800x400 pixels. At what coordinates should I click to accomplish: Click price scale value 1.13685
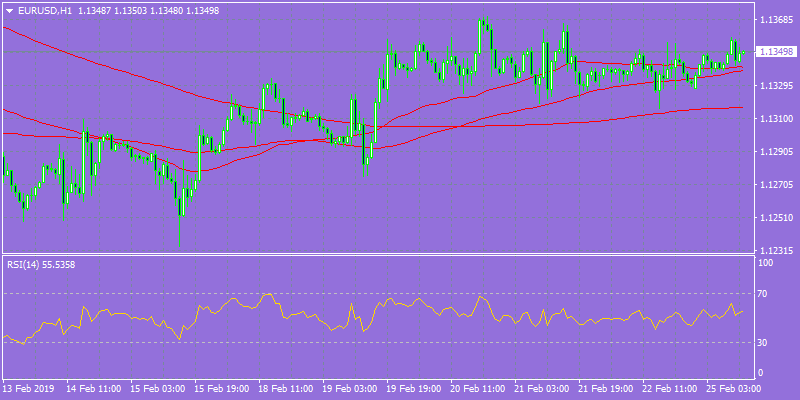[776, 20]
